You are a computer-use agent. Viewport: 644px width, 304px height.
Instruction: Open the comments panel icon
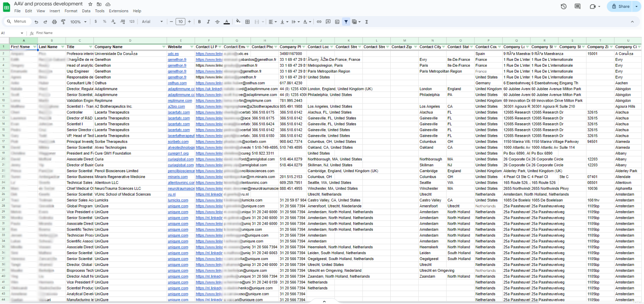tap(577, 7)
